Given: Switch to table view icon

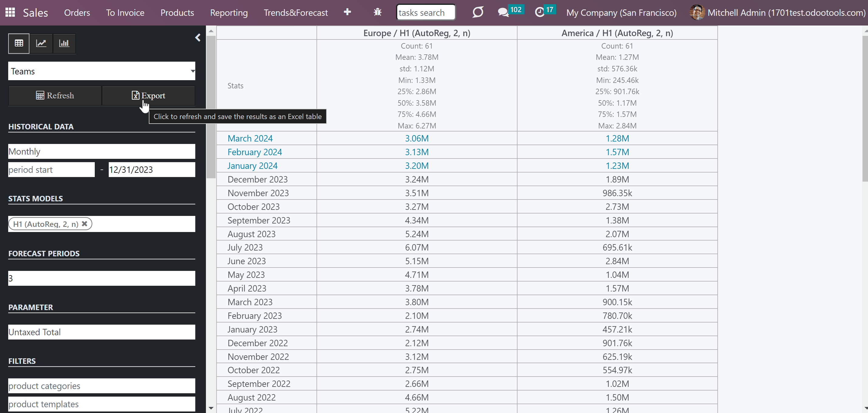Looking at the screenshot, I should pos(19,43).
